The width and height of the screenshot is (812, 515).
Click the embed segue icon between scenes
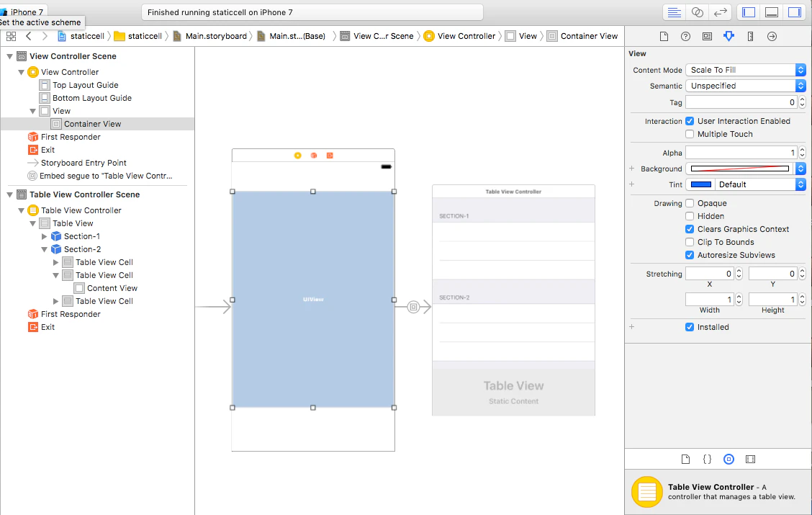(413, 308)
